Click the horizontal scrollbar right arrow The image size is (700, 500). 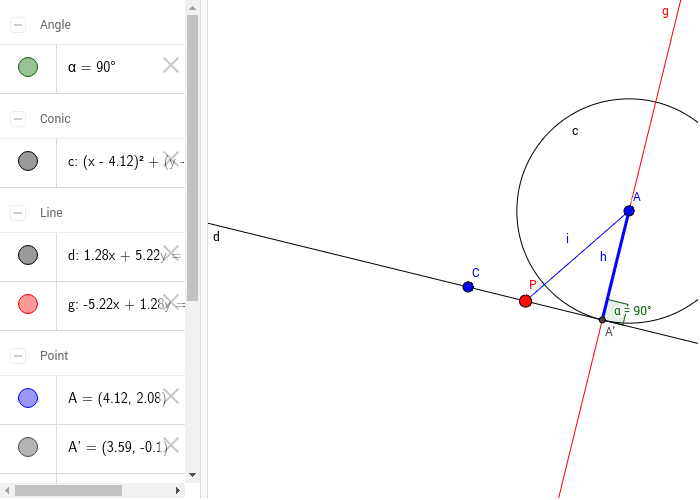tap(178, 491)
